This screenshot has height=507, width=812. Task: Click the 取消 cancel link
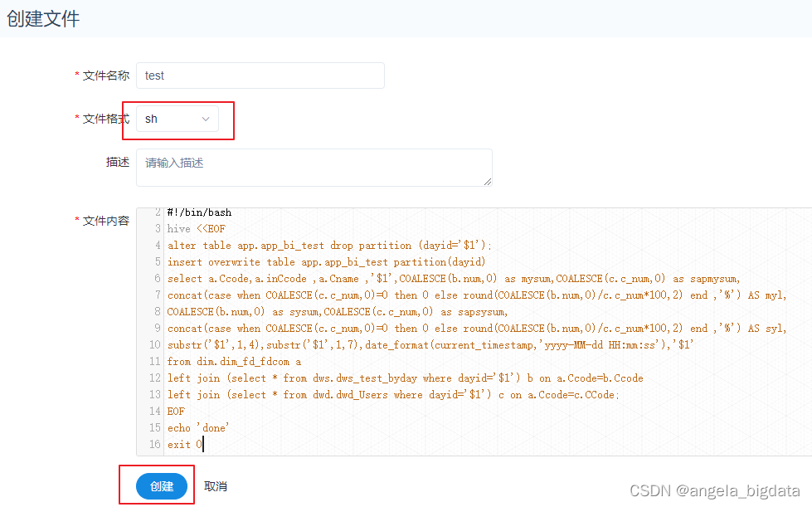tap(215, 486)
